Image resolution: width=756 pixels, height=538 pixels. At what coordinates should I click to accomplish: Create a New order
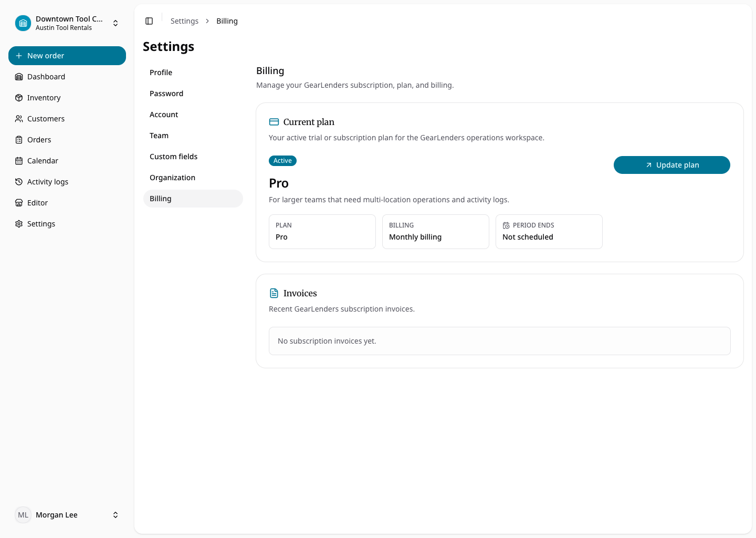67,56
